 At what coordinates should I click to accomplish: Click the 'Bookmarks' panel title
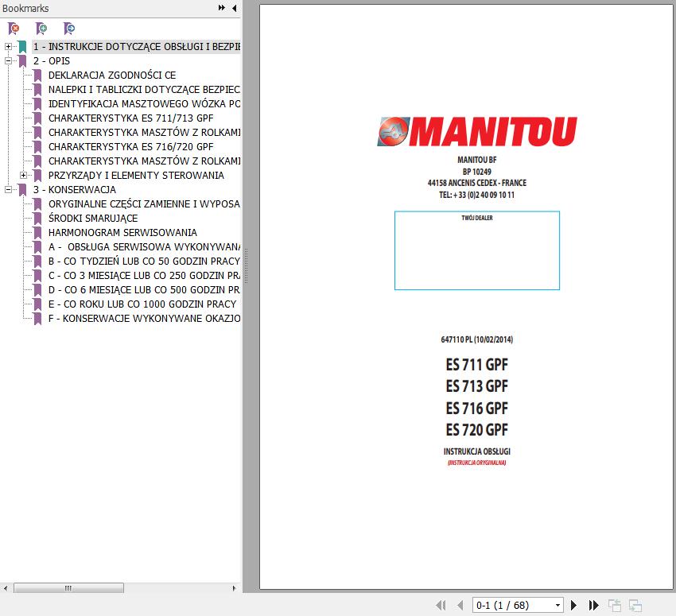click(25, 8)
